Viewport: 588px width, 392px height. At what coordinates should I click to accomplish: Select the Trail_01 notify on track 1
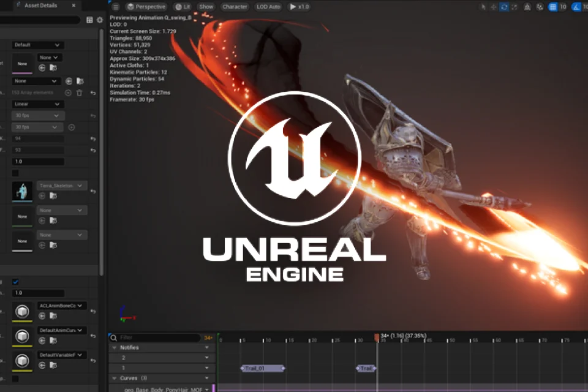click(x=263, y=368)
